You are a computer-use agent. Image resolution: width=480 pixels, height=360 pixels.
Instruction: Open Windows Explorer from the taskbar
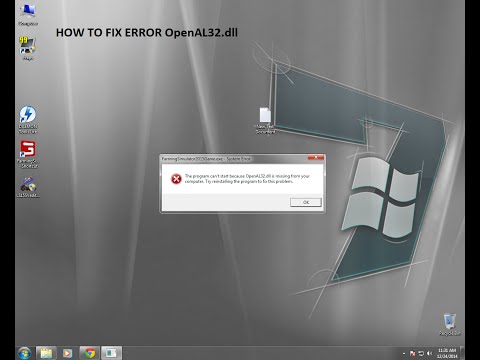46,353
